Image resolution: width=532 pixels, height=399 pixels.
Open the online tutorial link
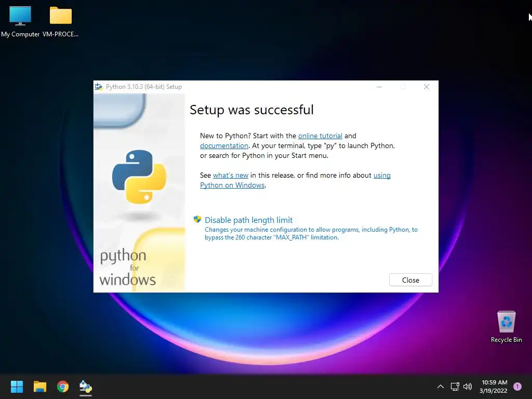tap(320, 136)
